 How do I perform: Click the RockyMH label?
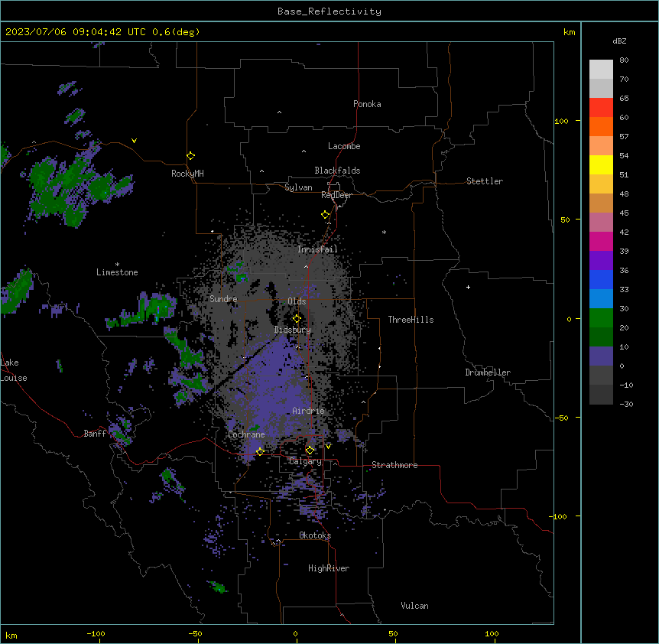pos(187,174)
